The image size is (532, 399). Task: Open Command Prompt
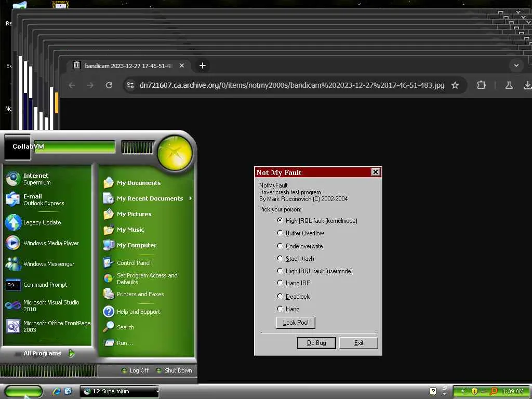(x=47, y=285)
